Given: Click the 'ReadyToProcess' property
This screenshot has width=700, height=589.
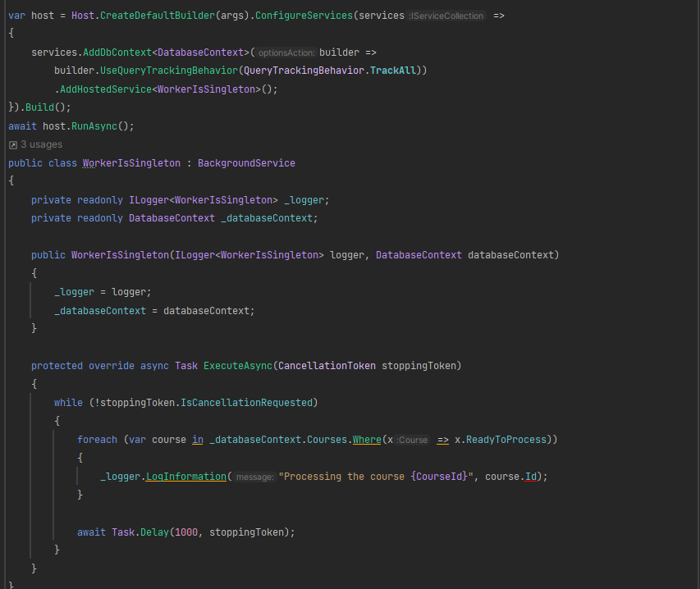Looking at the screenshot, I should tap(506, 440).
